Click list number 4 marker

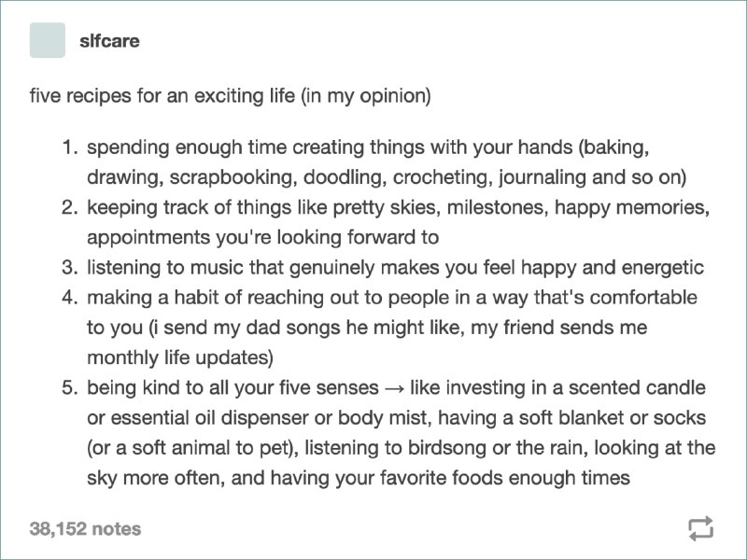69,298
